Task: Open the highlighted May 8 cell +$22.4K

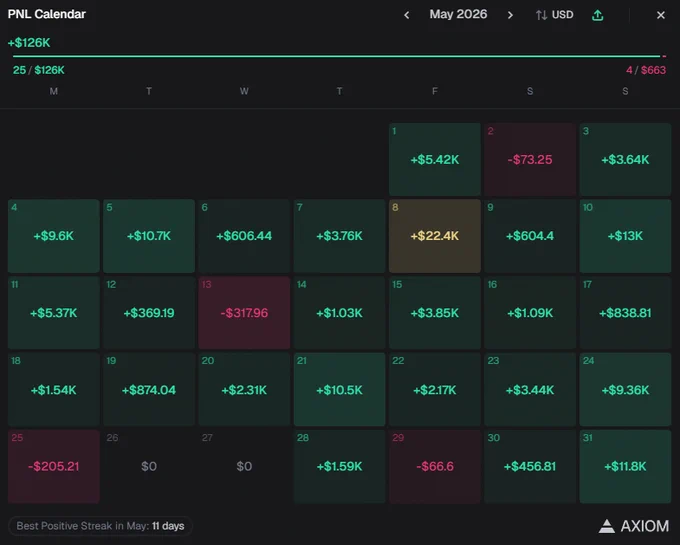Action: pyautogui.click(x=435, y=236)
